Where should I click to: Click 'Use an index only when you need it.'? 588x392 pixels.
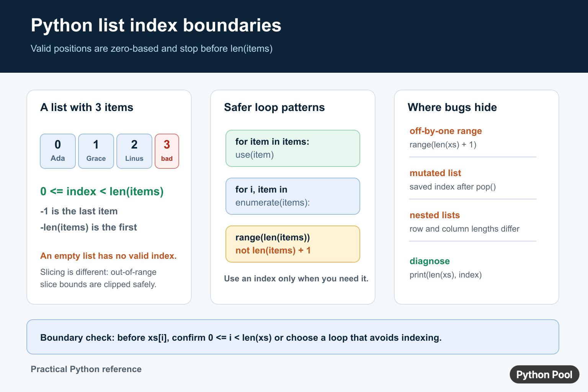(x=296, y=279)
